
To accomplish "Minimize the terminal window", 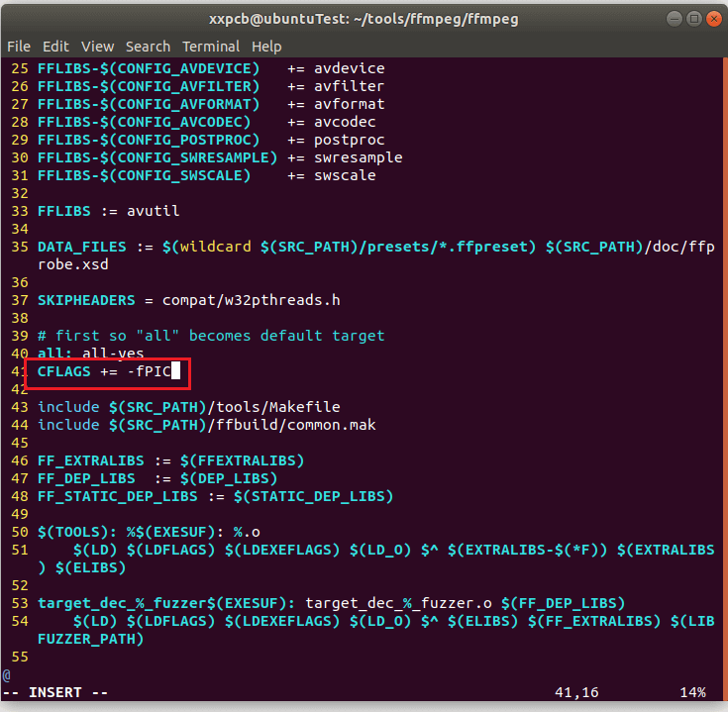I will click(x=675, y=19).
